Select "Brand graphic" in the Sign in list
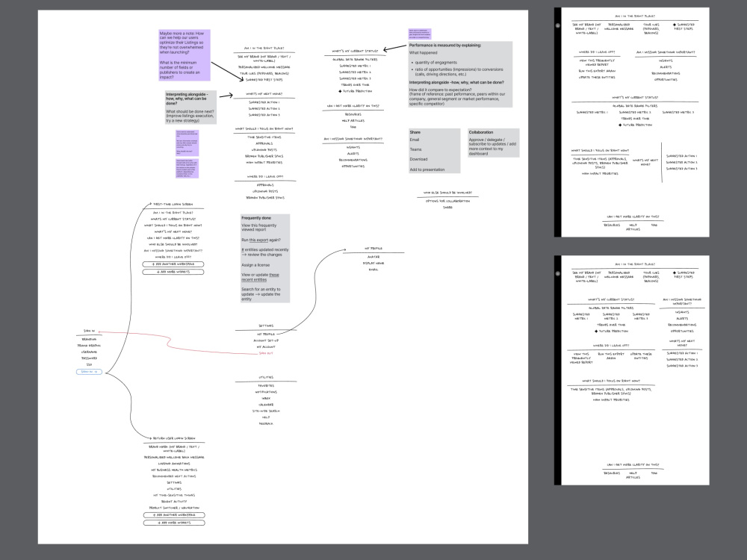The height and width of the screenshot is (560, 747). (89, 345)
